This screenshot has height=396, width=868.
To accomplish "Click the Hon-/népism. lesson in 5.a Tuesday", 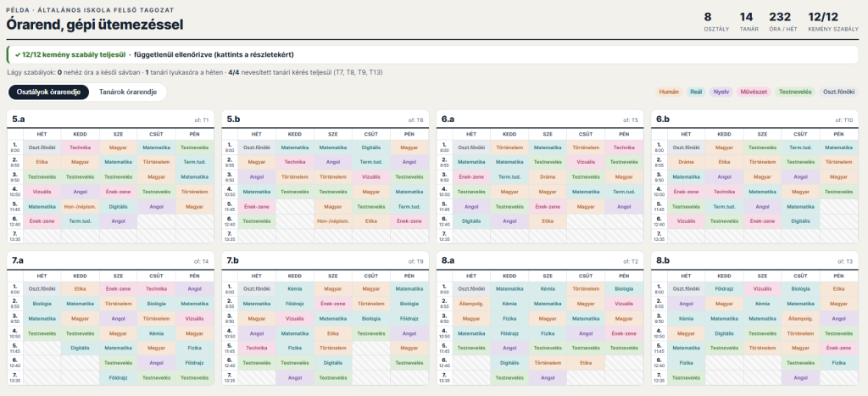I will [81, 207].
